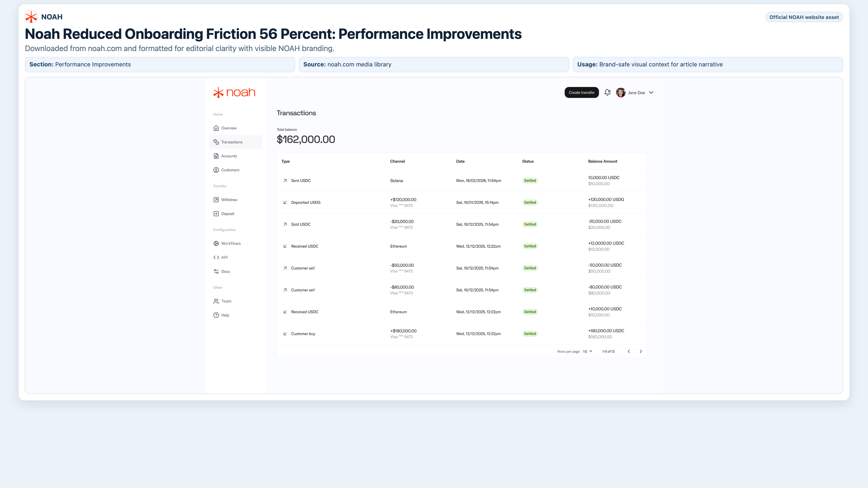Select the Transactions sidebar icon

click(216, 142)
